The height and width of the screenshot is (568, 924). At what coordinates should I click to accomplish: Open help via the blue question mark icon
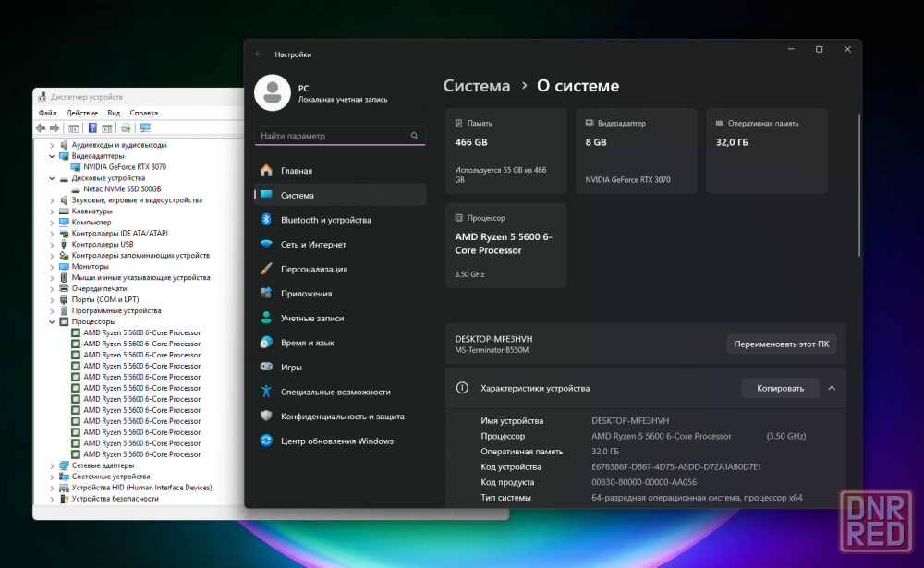point(92,127)
